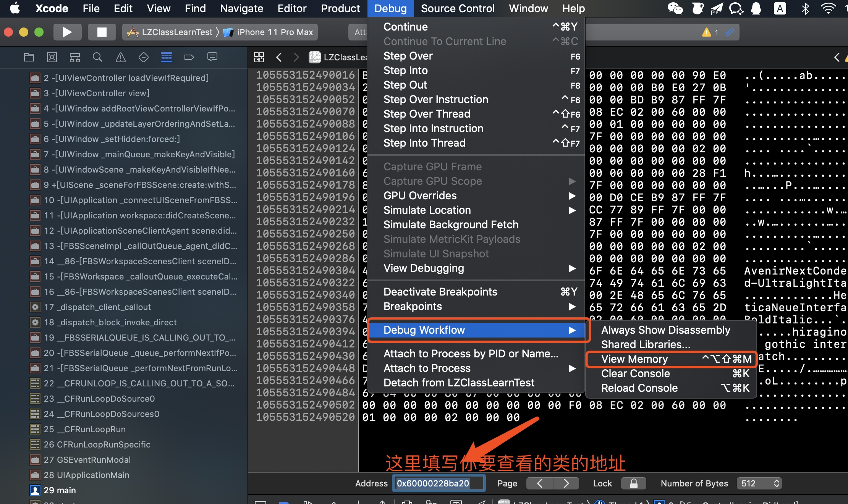Image resolution: width=848 pixels, height=504 pixels.
Task: Choose Detach from LZClassLearnTest
Action: point(476,383)
